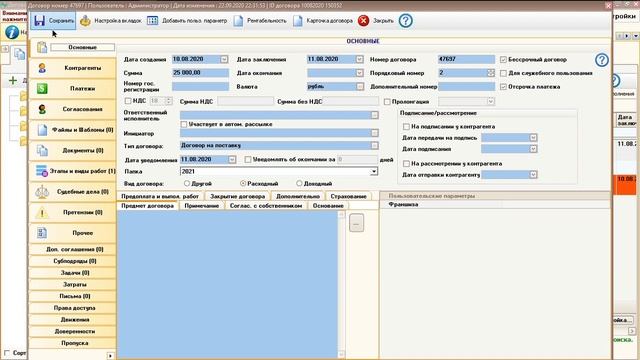This screenshot has height=360, width=640.
Task: Toggle Отсрочка платежа checkbox
Action: click(503, 87)
